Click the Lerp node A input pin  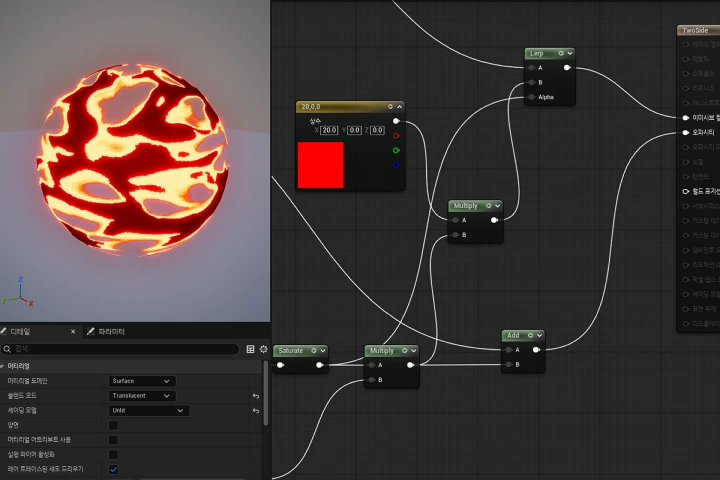point(531,68)
